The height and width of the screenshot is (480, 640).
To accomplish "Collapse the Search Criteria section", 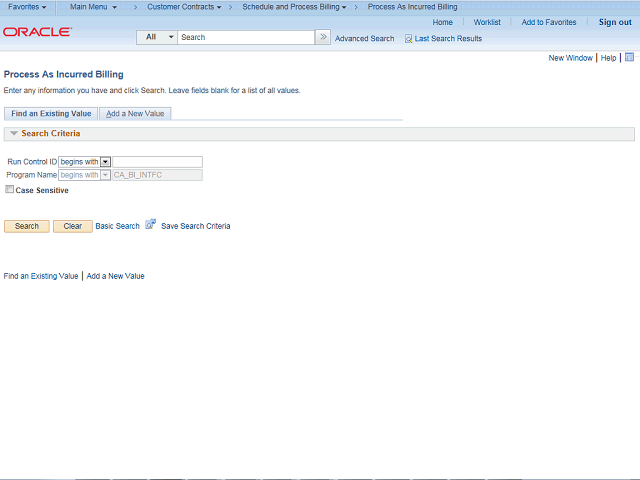I will (x=13, y=133).
